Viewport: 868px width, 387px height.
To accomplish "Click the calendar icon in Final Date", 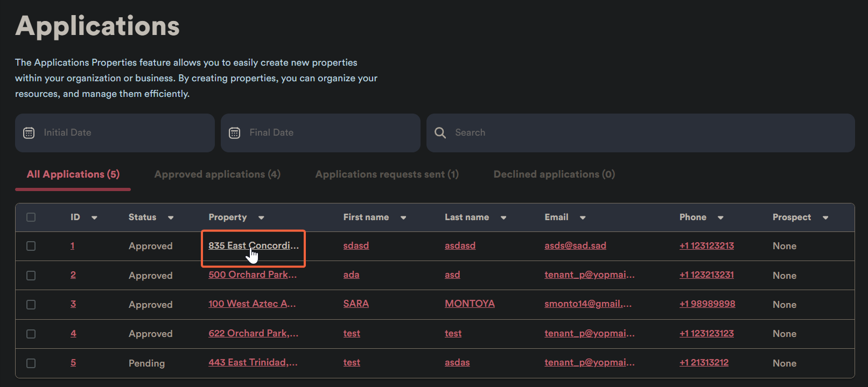I will point(235,133).
